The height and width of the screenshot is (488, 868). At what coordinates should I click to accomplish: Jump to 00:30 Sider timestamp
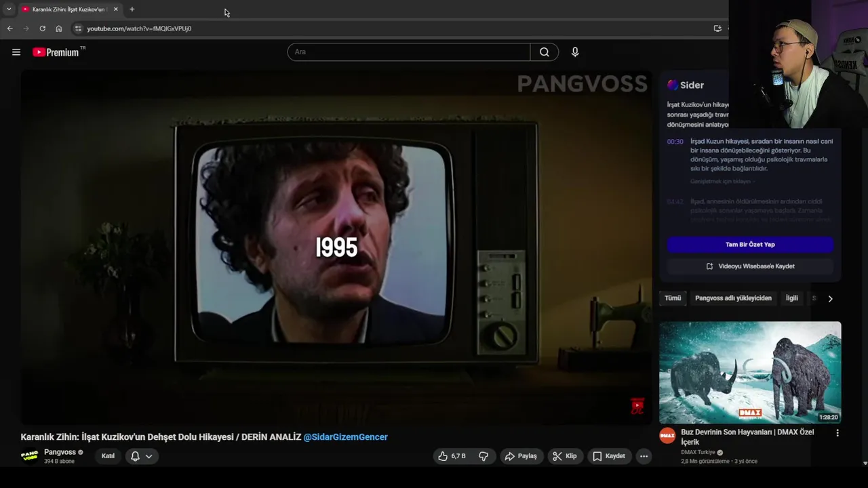coord(675,142)
